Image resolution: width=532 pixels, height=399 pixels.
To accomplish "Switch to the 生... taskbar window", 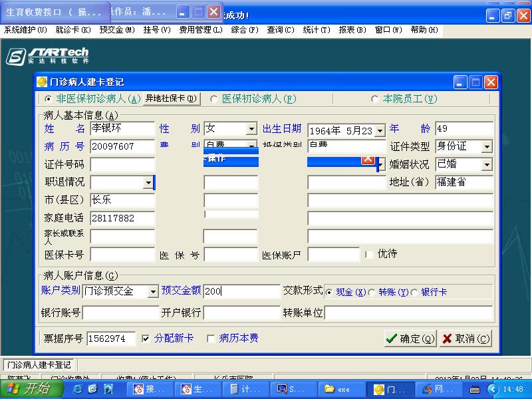I will (x=197, y=389).
